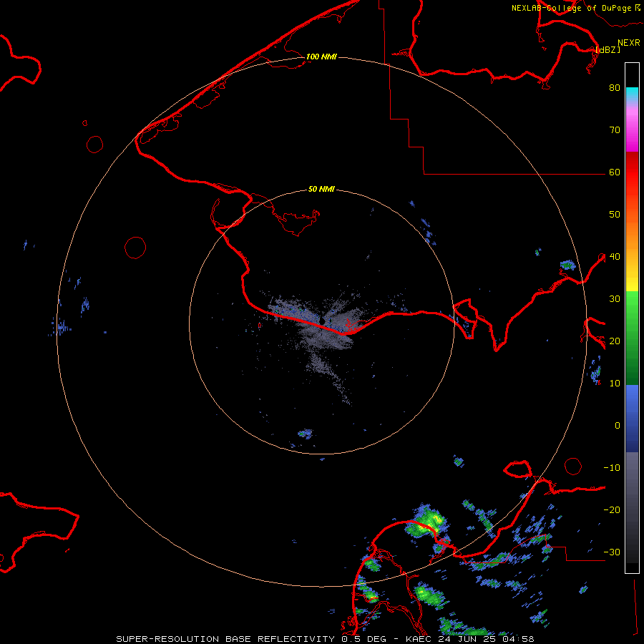Click the dBZ color scale bar
Image resolution: width=644 pixels, height=644 pixels.
pos(632,318)
